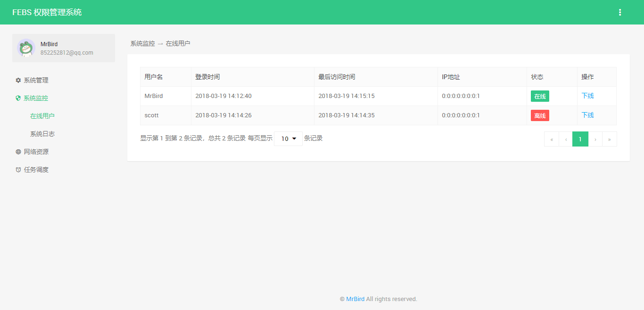Force scott offline with 下线 link
644x310 pixels.
[587, 115]
